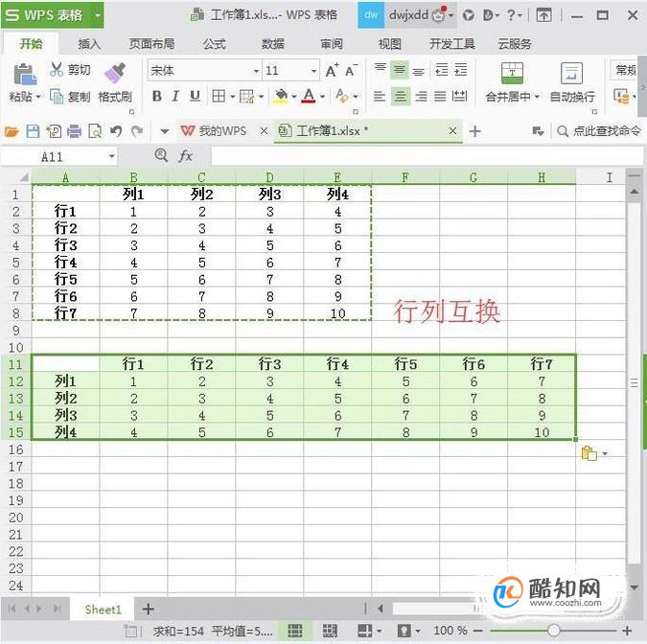Redo the last undone action

coord(137,131)
